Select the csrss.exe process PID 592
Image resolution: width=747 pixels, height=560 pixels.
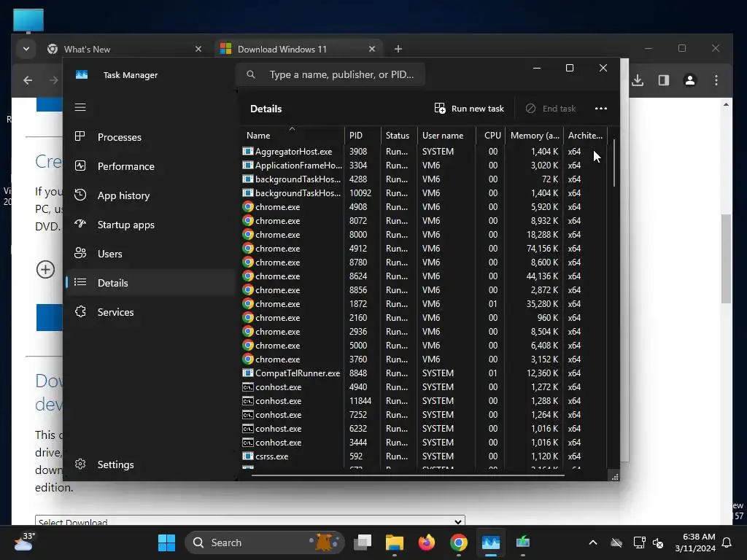pos(424,456)
